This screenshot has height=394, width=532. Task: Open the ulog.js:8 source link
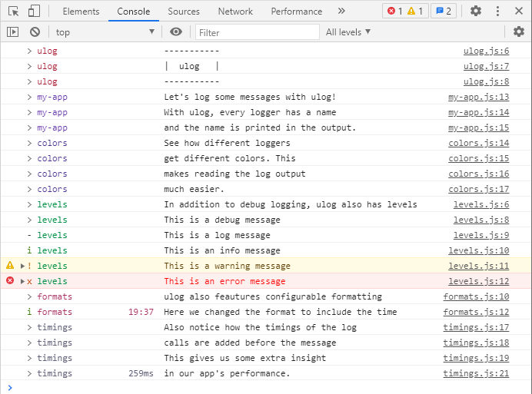click(x=486, y=81)
